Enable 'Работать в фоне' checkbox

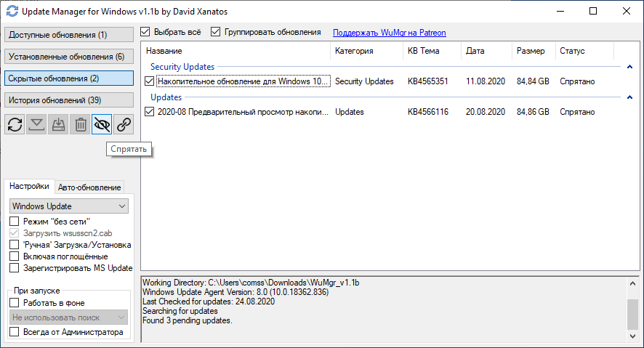coord(15,303)
